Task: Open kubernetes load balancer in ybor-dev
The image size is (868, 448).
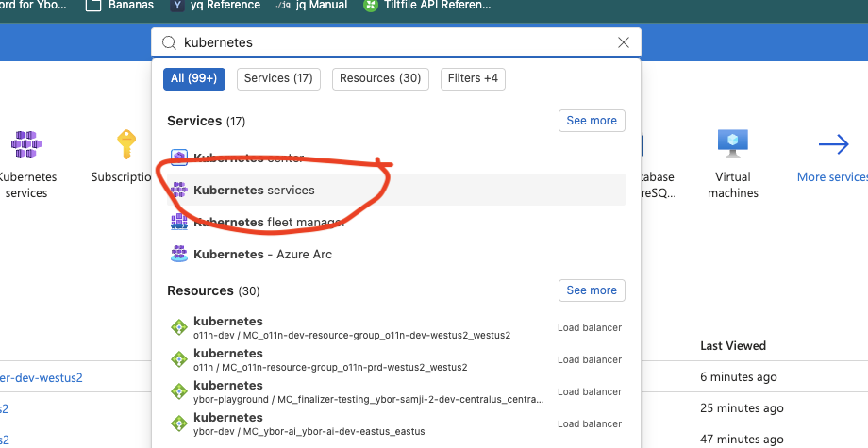Action: tap(396, 423)
